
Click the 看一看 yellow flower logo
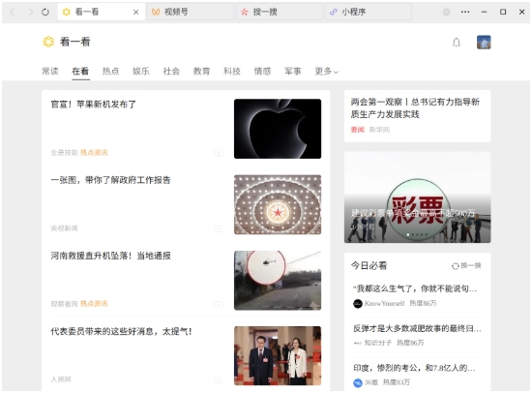[48, 42]
